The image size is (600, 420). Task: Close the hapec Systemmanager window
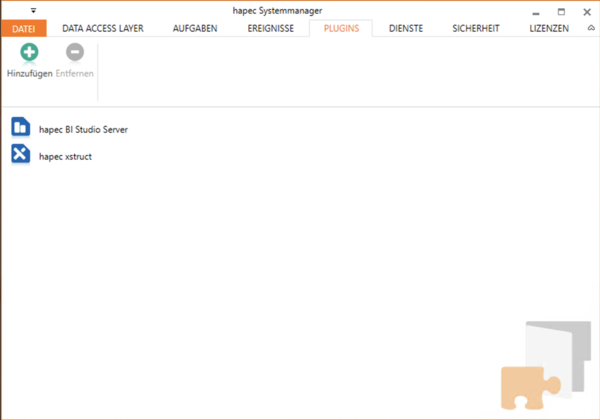click(587, 12)
